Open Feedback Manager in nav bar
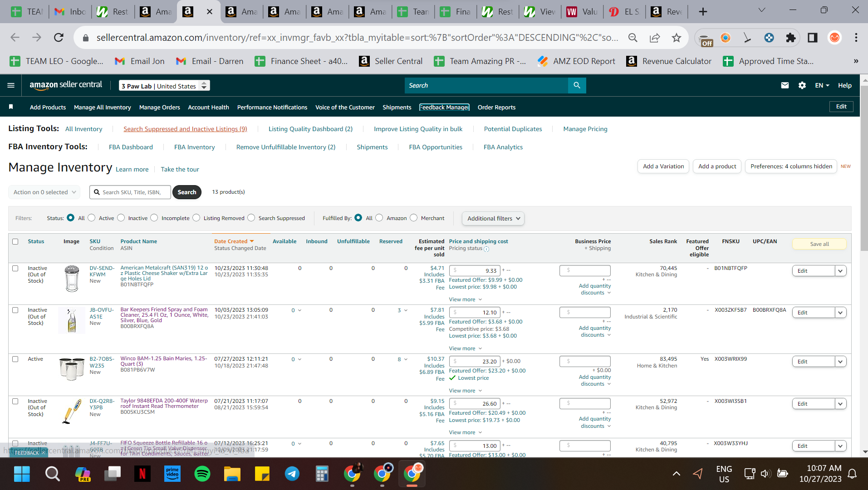The width and height of the screenshot is (868, 490). 444,107
